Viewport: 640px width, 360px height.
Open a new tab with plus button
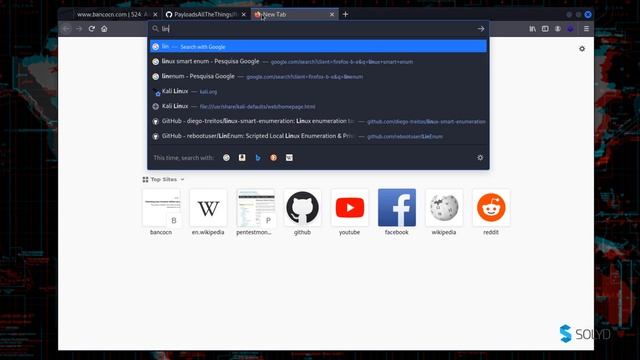tap(345, 14)
